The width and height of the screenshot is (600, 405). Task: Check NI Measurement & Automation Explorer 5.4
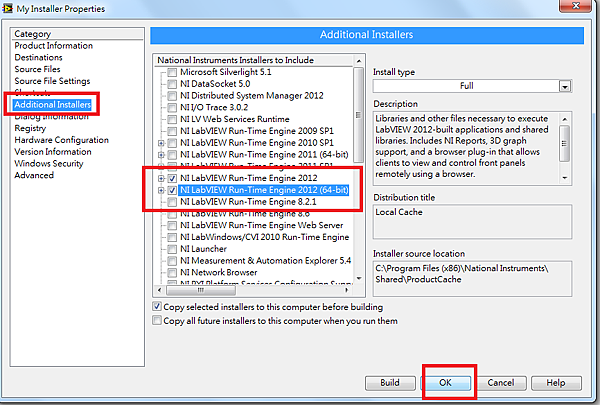[172, 261]
